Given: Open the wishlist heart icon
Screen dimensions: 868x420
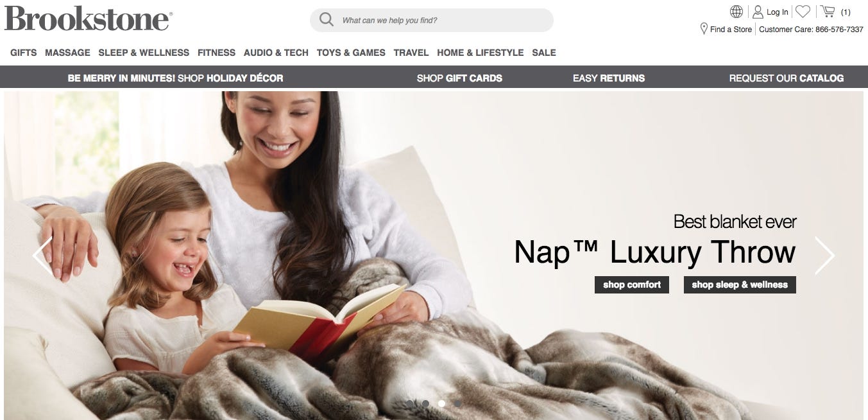Looking at the screenshot, I should point(803,12).
